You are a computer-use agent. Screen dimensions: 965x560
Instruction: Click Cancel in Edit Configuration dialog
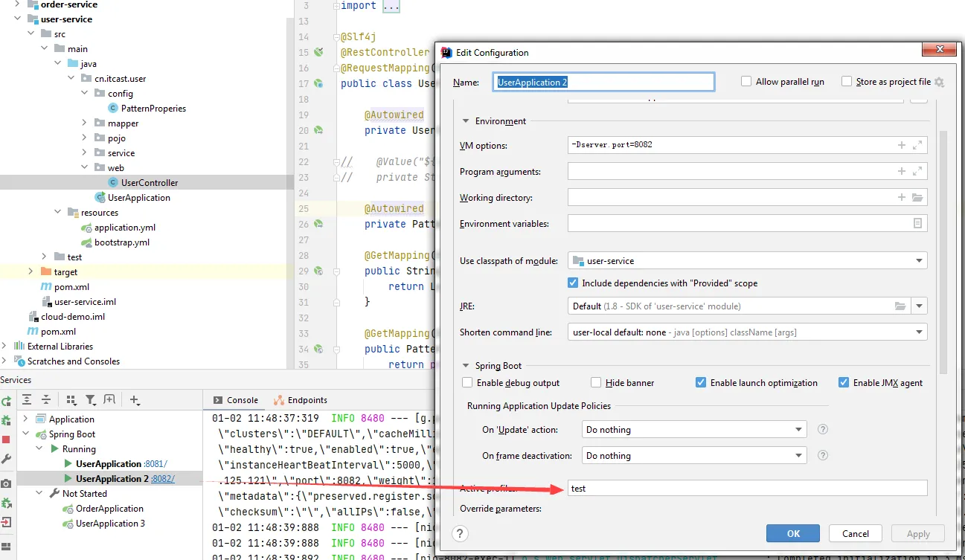tap(855, 533)
